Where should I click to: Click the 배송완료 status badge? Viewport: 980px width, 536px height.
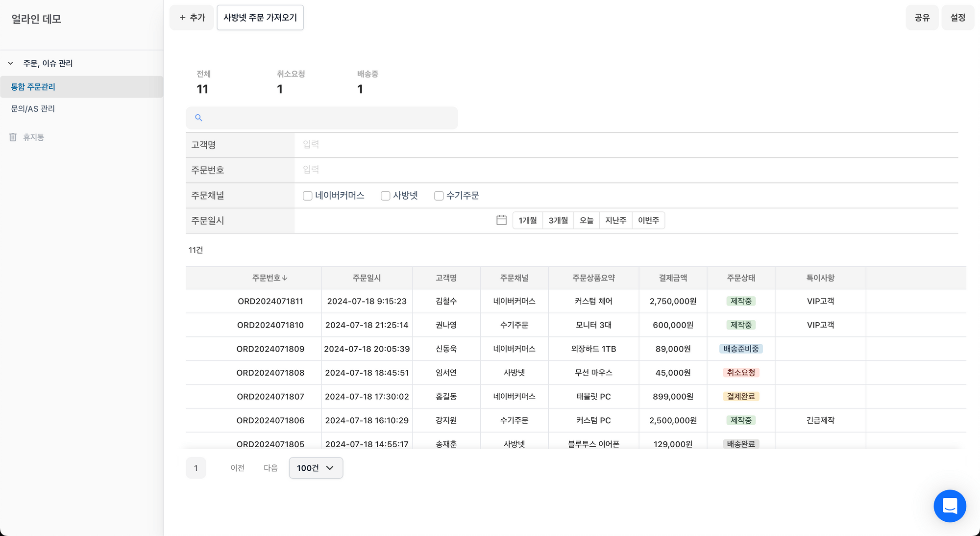coord(741,444)
